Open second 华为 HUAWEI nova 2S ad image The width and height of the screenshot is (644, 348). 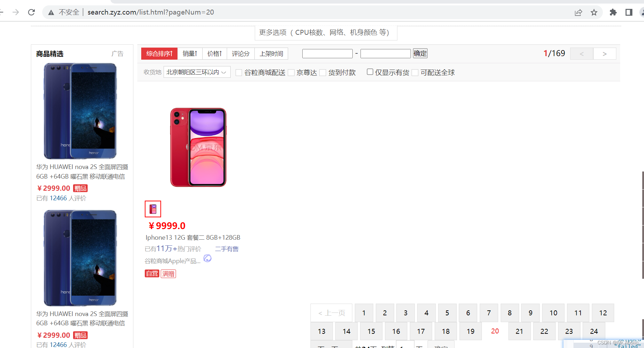(x=80, y=258)
